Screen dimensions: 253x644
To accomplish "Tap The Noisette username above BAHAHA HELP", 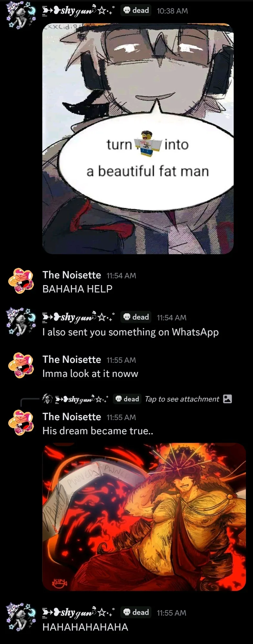I will [72, 275].
